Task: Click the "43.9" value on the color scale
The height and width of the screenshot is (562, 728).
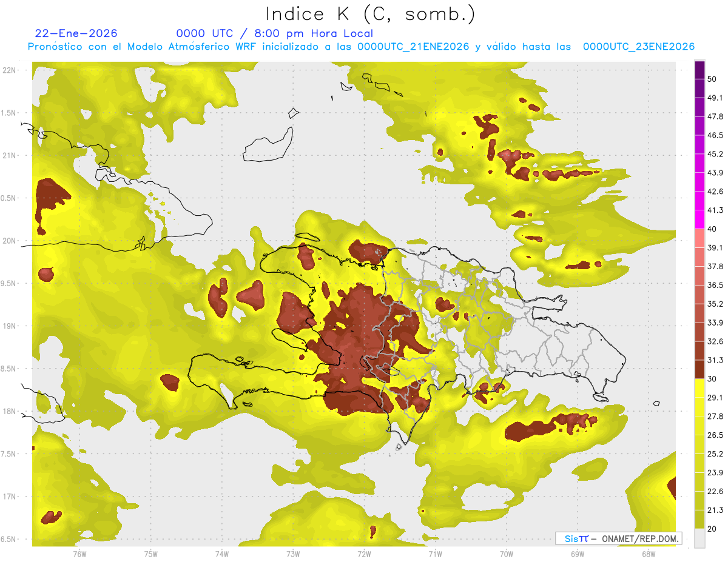Action: click(x=715, y=173)
